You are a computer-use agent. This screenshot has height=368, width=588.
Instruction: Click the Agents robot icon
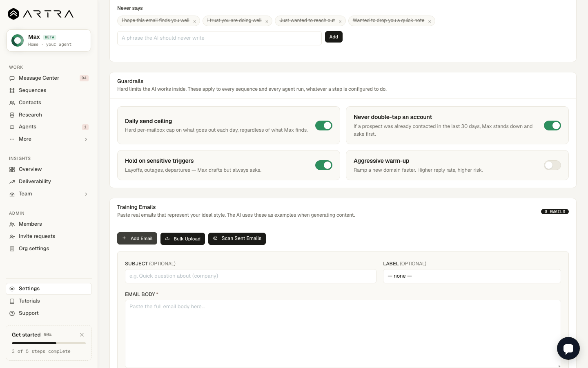point(12,127)
